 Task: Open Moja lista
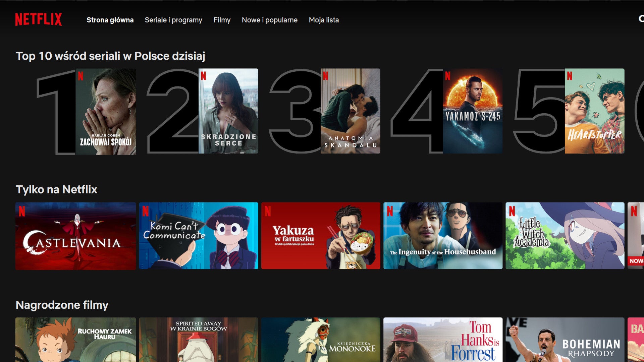click(324, 20)
